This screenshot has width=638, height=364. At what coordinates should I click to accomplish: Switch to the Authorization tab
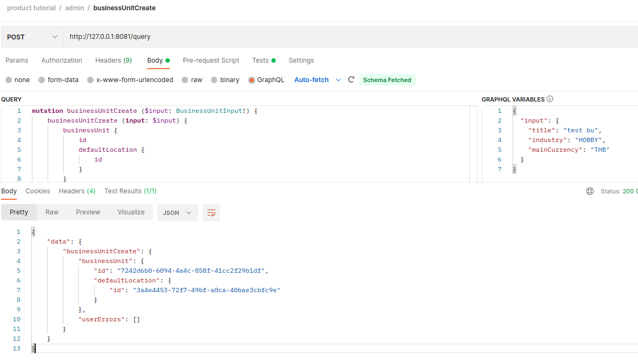[62, 60]
